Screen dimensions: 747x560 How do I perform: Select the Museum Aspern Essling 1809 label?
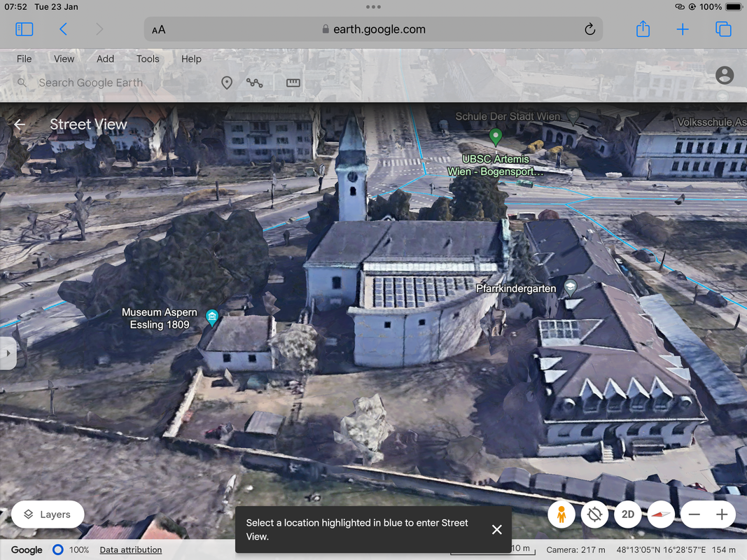point(160,318)
